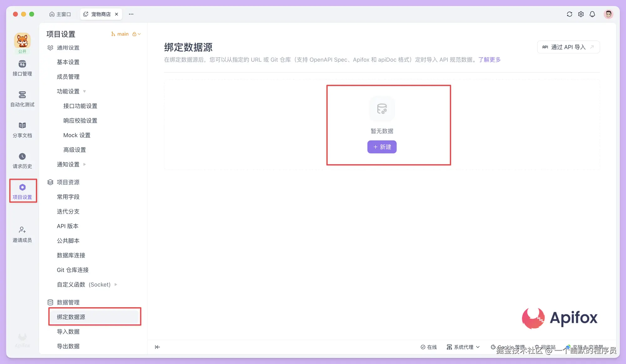Open 分享文档 in the sidebar
The image size is (626, 364).
coord(22,129)
